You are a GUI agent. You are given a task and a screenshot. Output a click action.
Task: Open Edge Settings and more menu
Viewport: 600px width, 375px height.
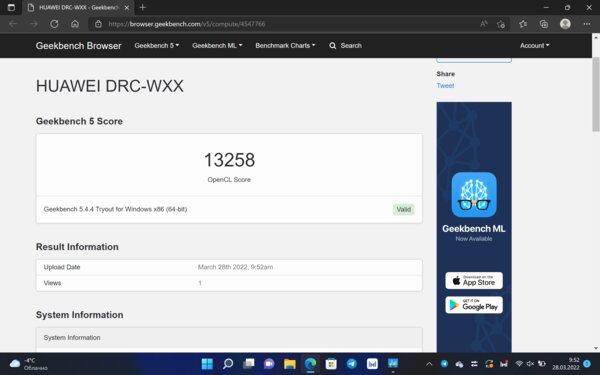point(587,24)
